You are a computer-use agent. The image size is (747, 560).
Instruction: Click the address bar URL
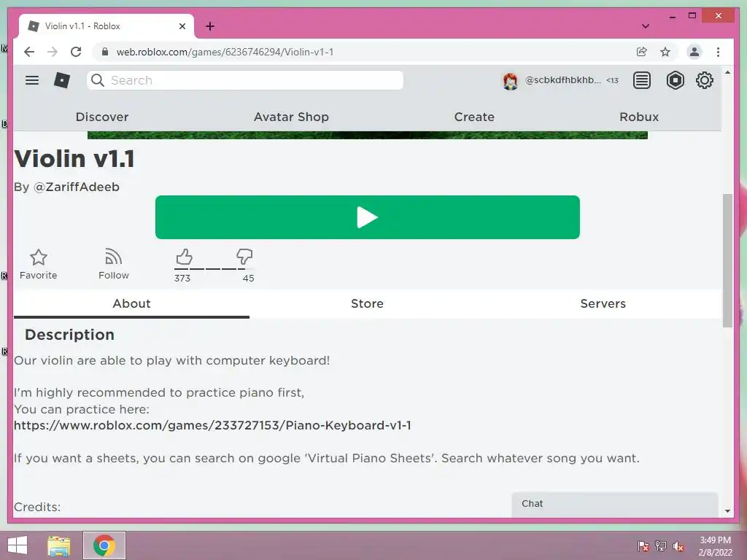click(225, 52)
